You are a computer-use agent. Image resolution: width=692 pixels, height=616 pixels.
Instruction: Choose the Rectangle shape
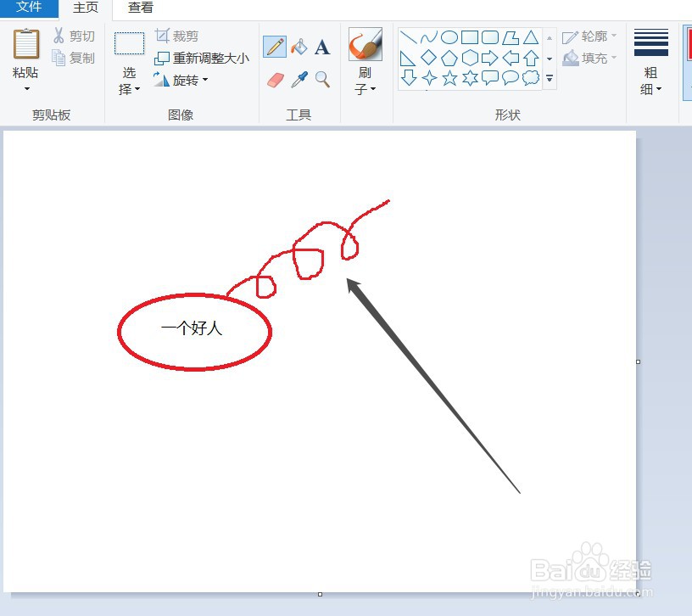(x=470, y=37)
